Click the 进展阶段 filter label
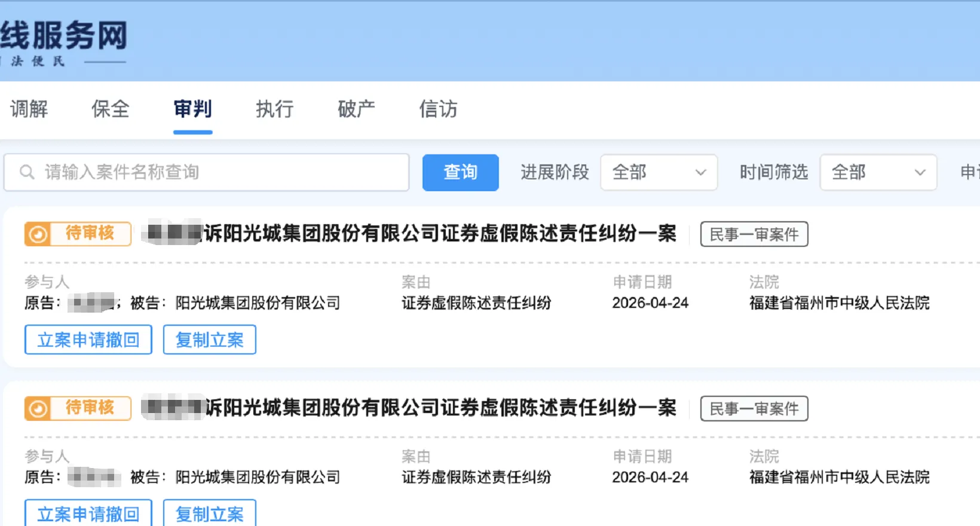The width and height of the screenshot is (980, 526). (x=555, y=172)
